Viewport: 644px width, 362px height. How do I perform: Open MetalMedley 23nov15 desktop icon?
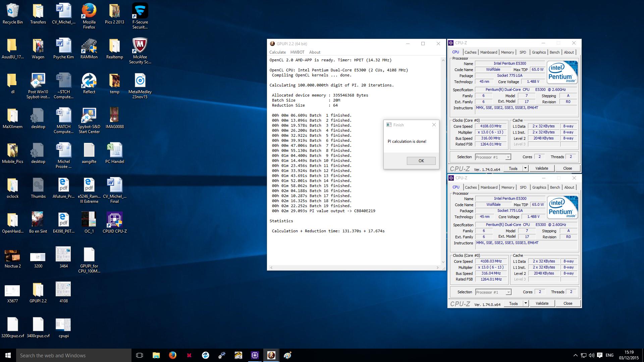tap(140, 86)
